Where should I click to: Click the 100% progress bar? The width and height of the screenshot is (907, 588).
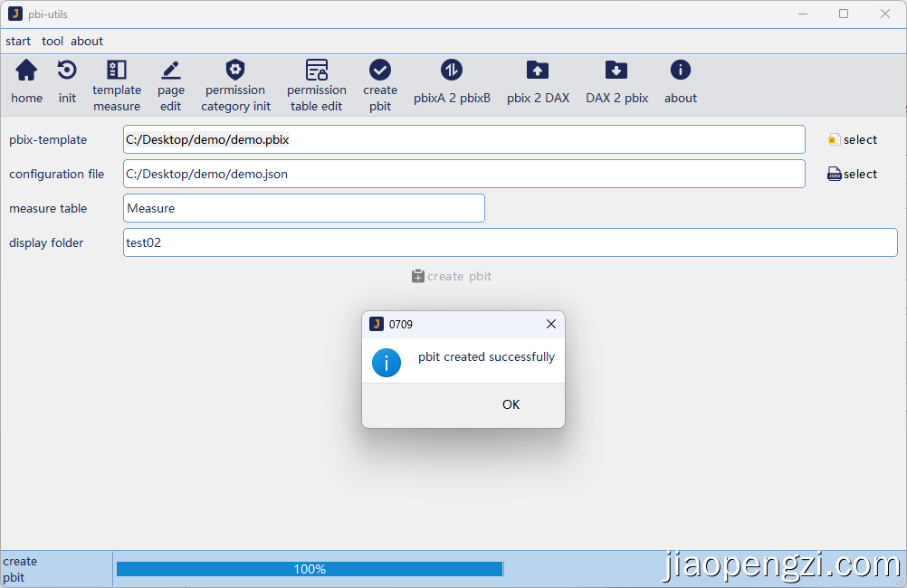[310, 569]
